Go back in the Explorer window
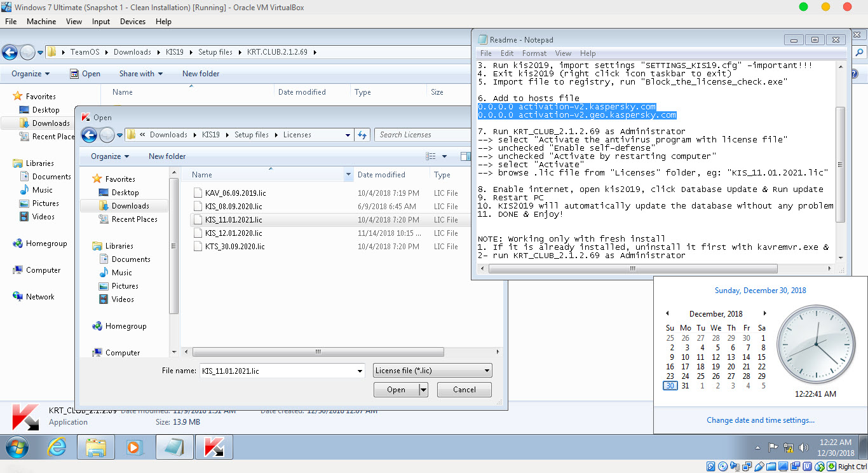The height and width of the screenshot is (473, 868). coord(10,52)
